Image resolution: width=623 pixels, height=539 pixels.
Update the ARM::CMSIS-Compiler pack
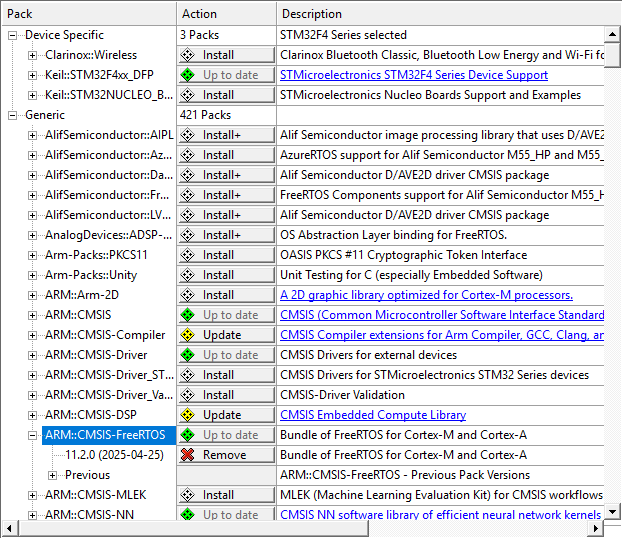226,335
